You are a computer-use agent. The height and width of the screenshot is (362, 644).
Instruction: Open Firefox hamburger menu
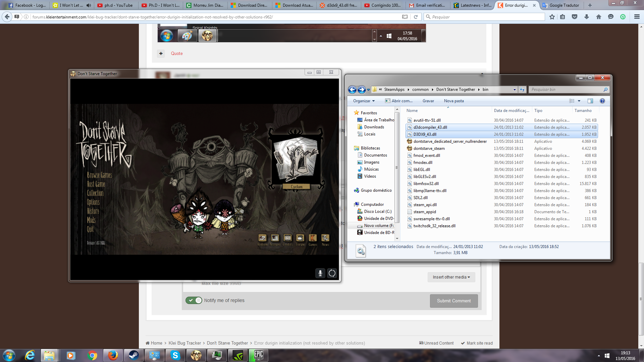[637, 17]
